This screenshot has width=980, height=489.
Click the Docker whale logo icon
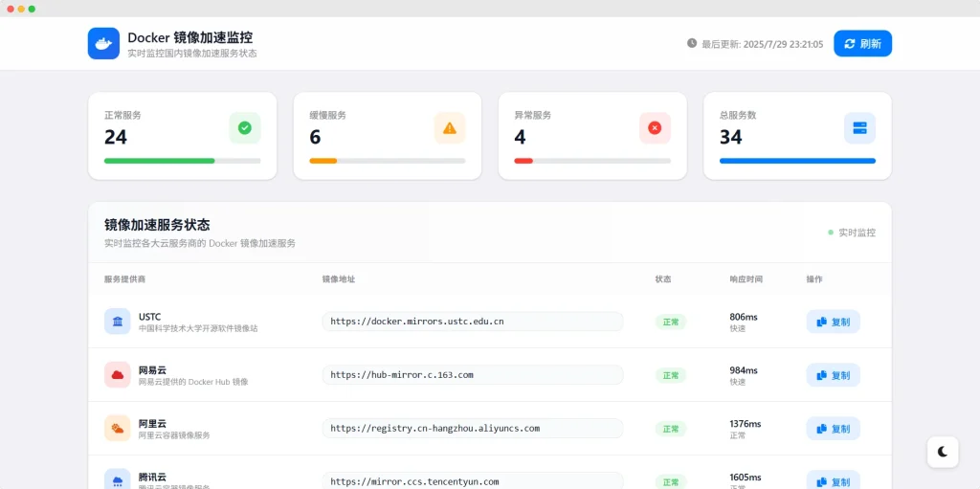tap(103, 43)
